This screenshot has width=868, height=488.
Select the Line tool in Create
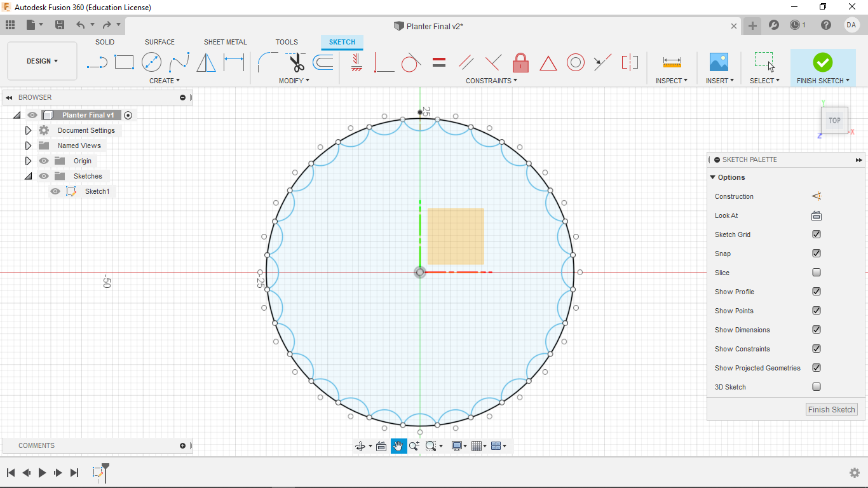[97, 62]
